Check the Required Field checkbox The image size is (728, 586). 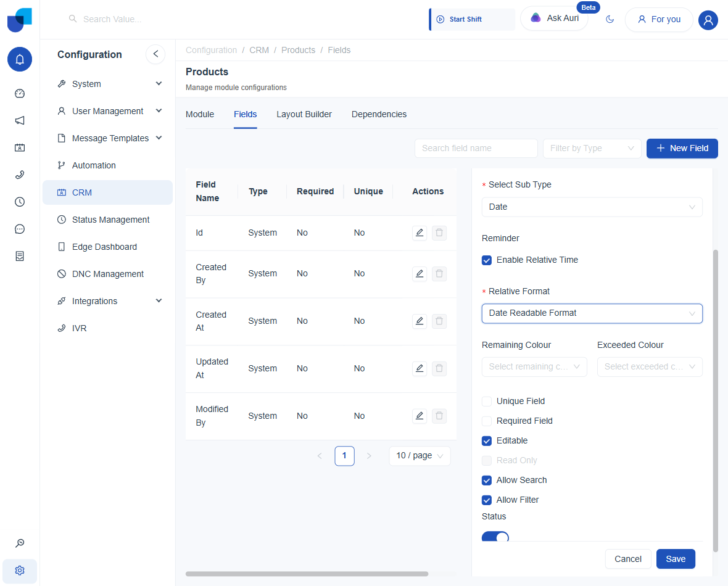(487, 421)
